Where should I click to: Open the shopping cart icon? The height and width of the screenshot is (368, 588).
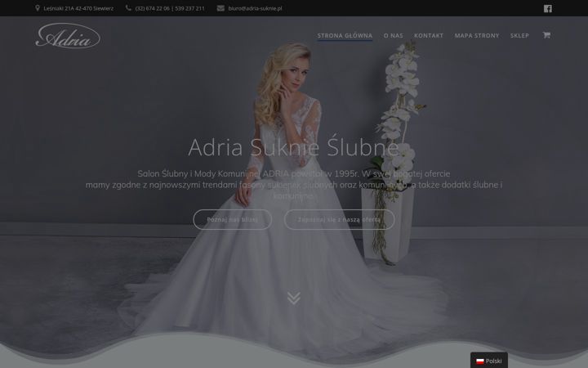(x=546, y=35)
